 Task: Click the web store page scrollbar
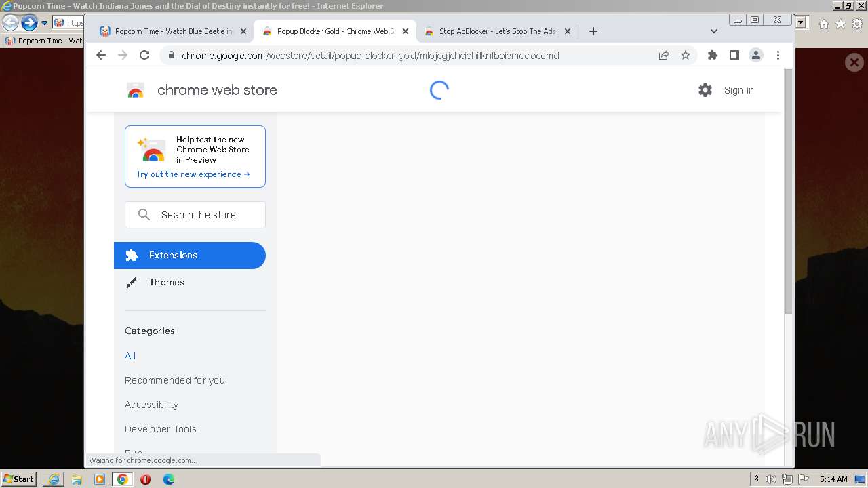(788, 191)
